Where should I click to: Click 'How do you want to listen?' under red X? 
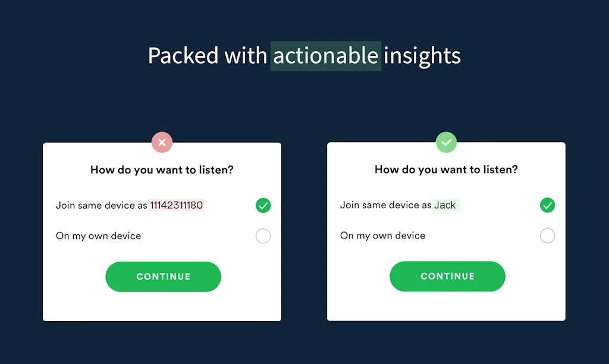tap(162, 170)
